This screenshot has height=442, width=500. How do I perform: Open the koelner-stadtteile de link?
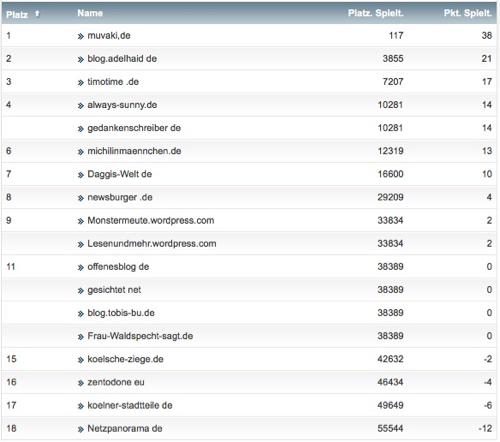point(130,405)
